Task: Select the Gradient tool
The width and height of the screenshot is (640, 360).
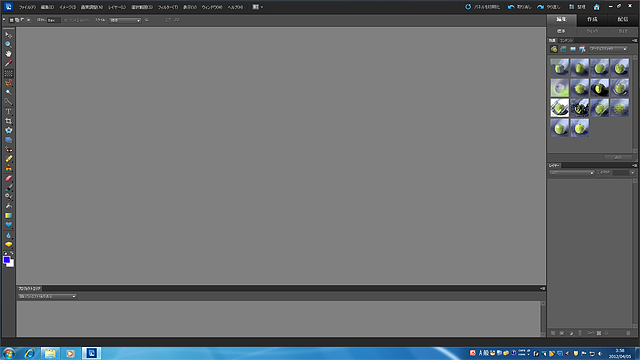Action: [8, 216]
